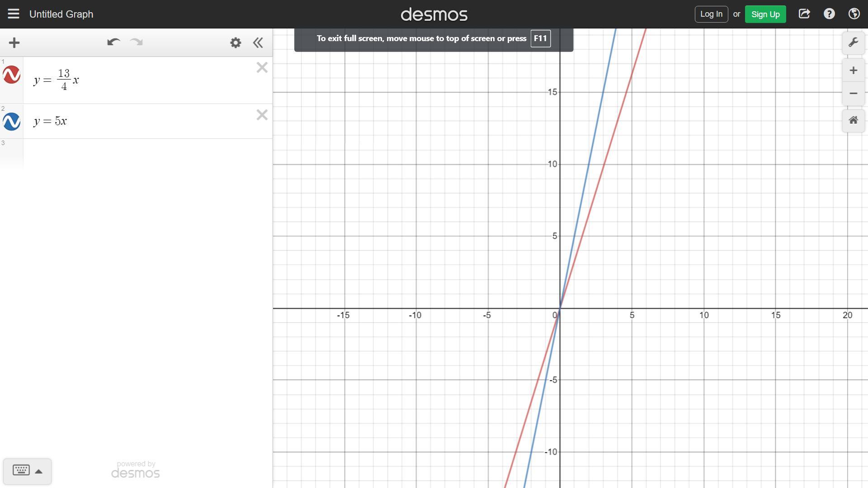868x488 pixels.
Task: Open the language globe menu
Action: tap(854, 14)
